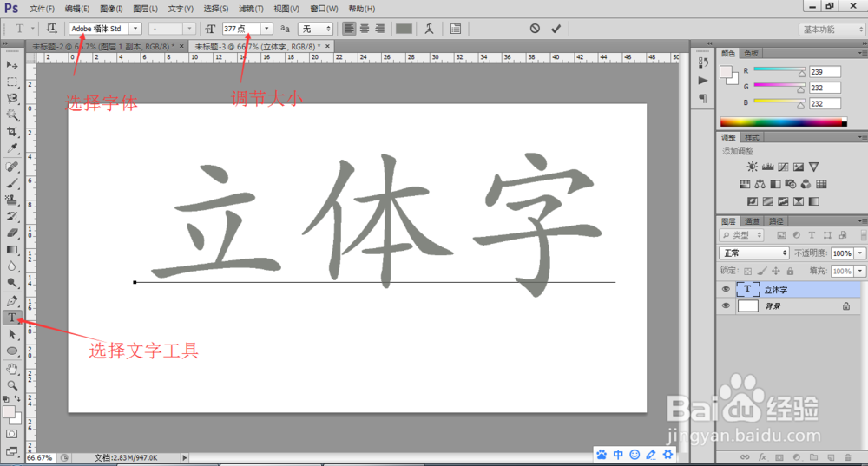Switch to the 通道 tab
Screen dimensions: 868x466
coord(751,221)
